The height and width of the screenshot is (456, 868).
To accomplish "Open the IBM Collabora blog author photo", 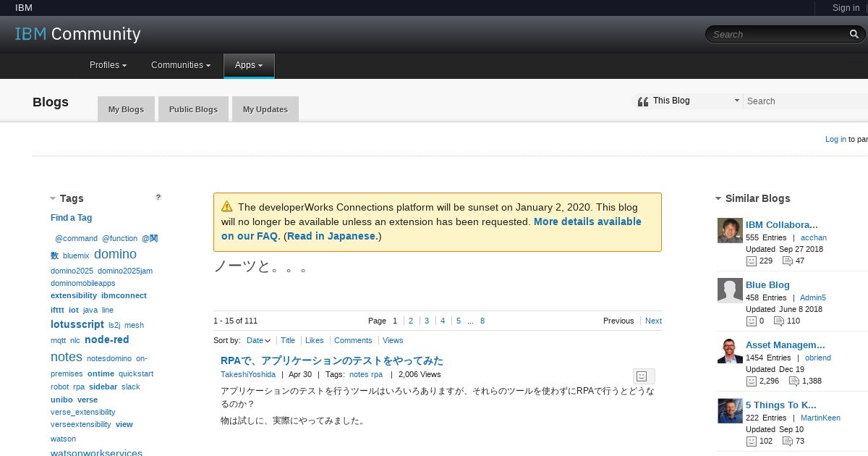I will click(730, 231).
